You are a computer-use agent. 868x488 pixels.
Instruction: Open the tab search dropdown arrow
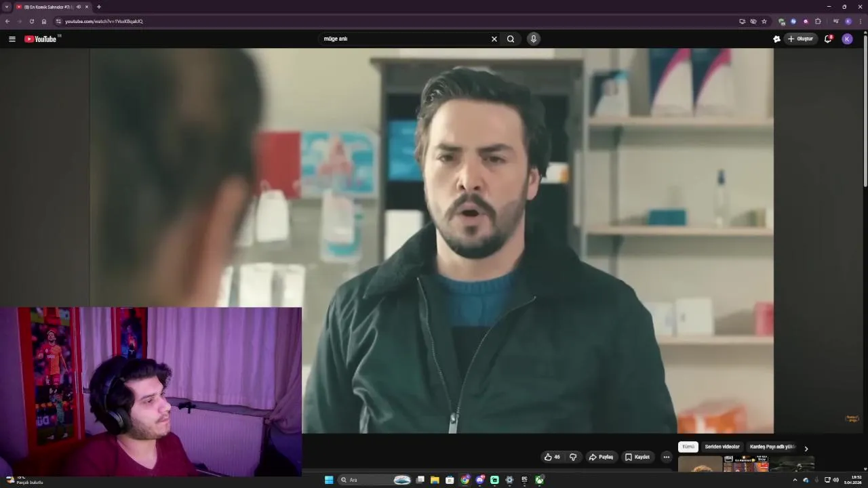[x=7, y=7]
